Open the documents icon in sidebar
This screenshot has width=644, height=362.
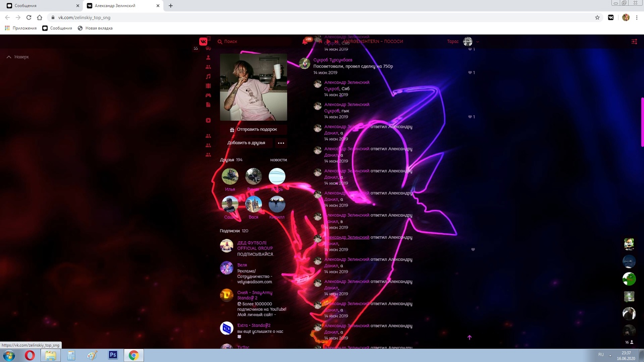[208, 105]
